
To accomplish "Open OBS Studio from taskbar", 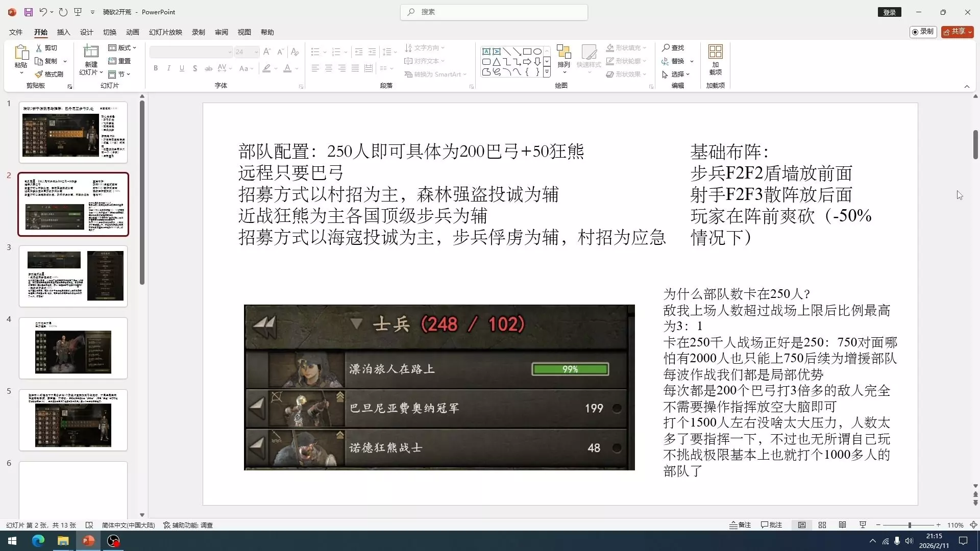I will (113, 541).
